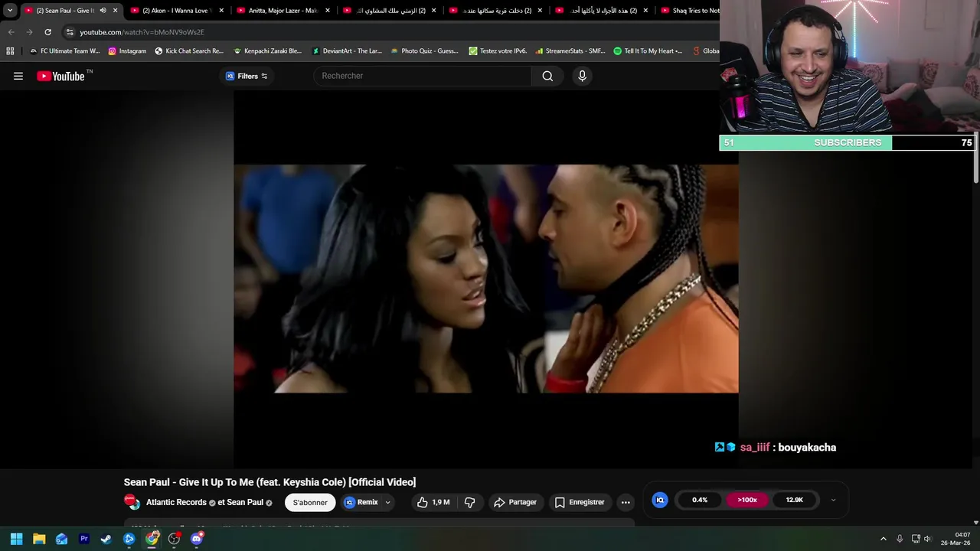Open more actions three-dot menu
The width and height of the screenshot is (980, 551).
click(x=626, y=502)
